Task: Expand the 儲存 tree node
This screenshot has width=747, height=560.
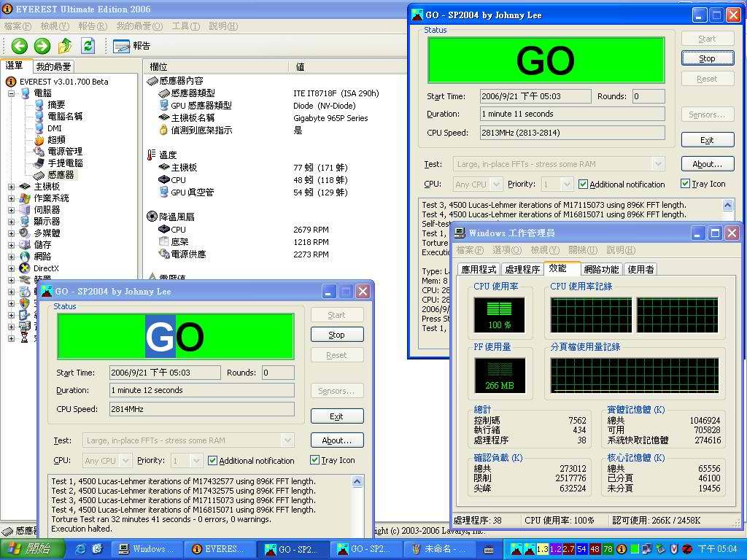Action: [12, 245]
